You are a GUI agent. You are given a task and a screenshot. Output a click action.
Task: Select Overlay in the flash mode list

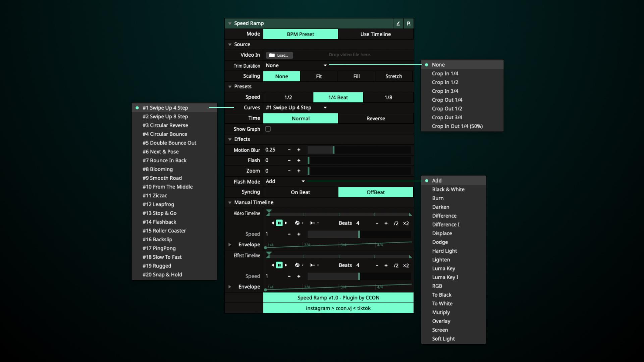pos(441,321)
